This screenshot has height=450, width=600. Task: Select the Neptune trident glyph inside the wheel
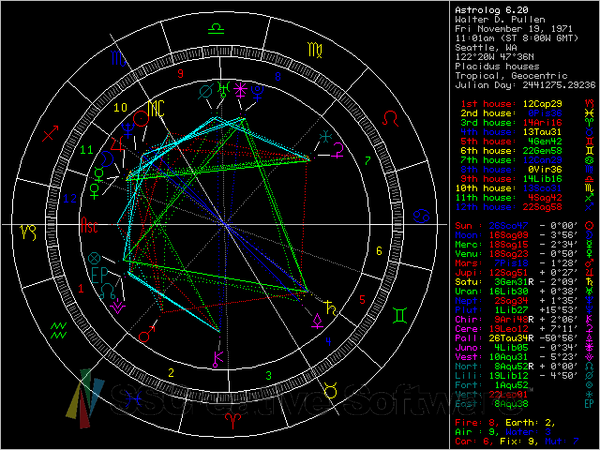(x=128, y=130)
